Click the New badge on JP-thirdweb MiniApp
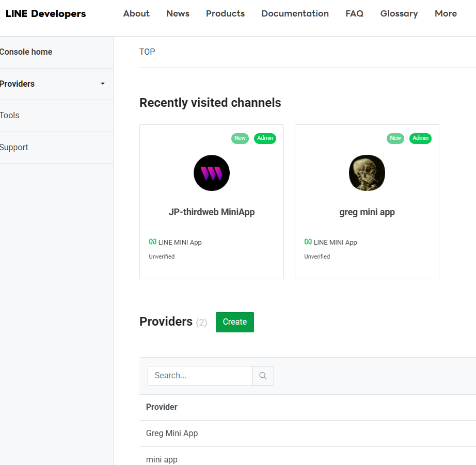 (x=240, y=138)
